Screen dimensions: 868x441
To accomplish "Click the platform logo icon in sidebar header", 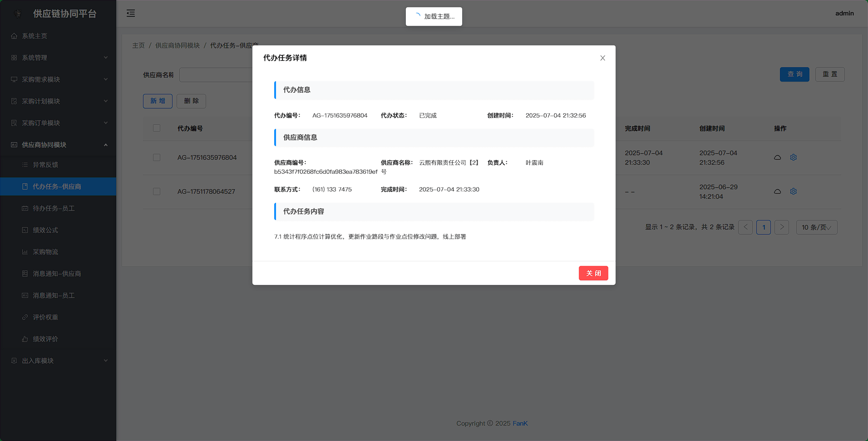I will (x=18, y=14).
